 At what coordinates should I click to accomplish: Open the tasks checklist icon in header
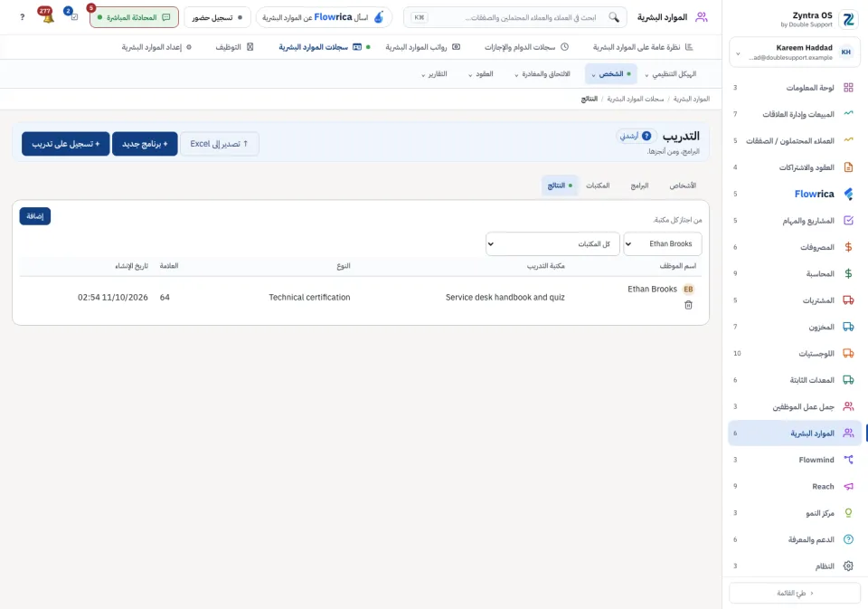[x=73, y=17]
